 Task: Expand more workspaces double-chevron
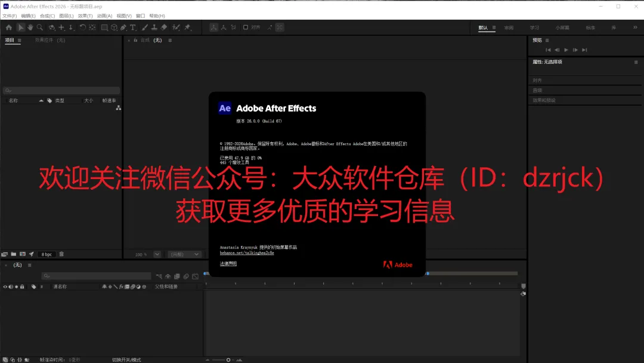(635, 27)
